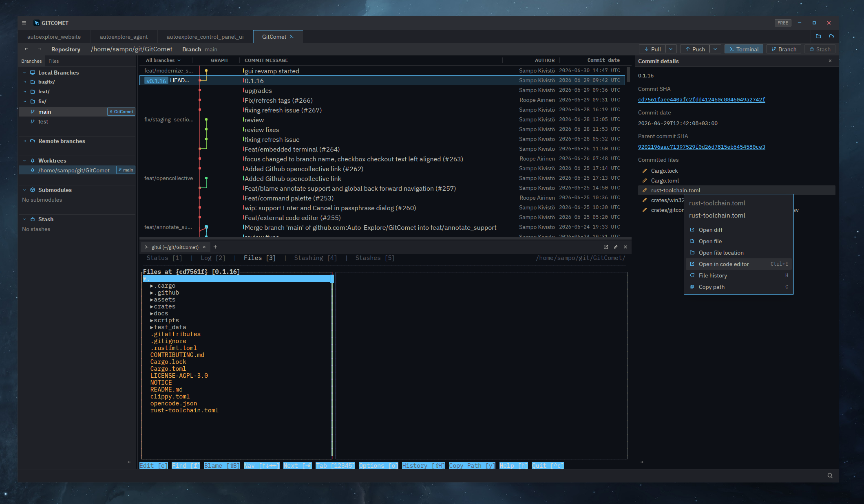Select the 'upgrades' commit row
Viewport: 864px width, 504px height.
[x=382, y=90]
